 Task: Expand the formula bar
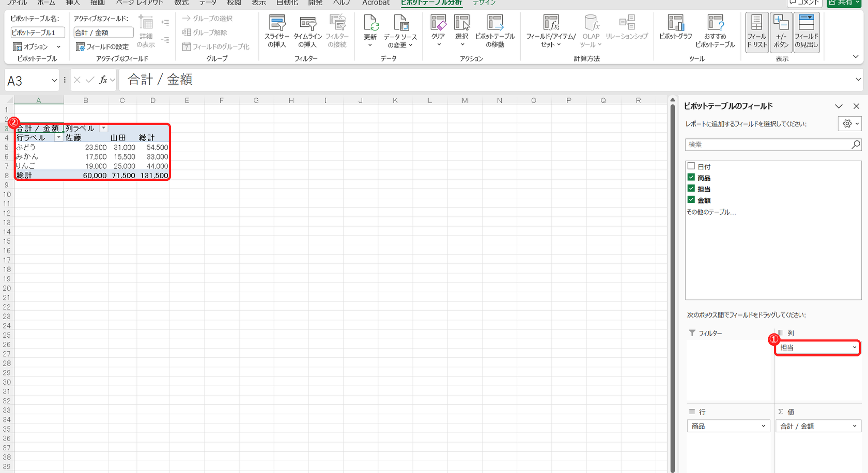pyautogui.click(x=858, y=80)
